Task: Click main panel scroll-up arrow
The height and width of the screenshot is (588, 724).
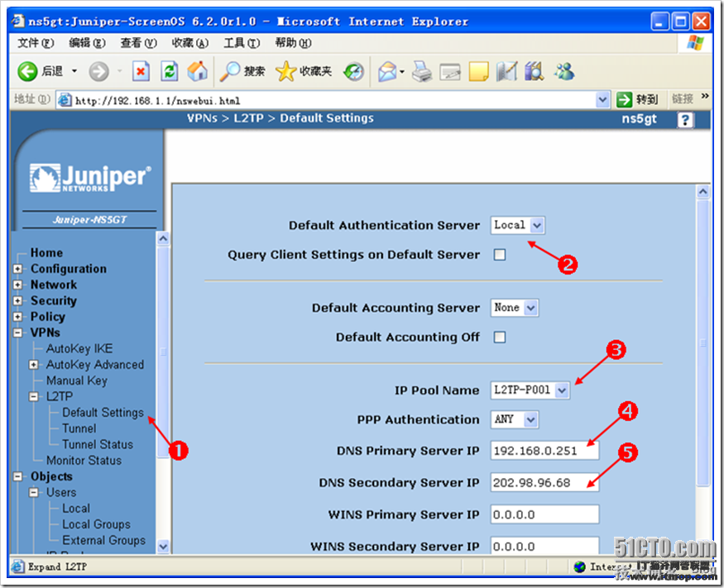Action: pos(703,191)
